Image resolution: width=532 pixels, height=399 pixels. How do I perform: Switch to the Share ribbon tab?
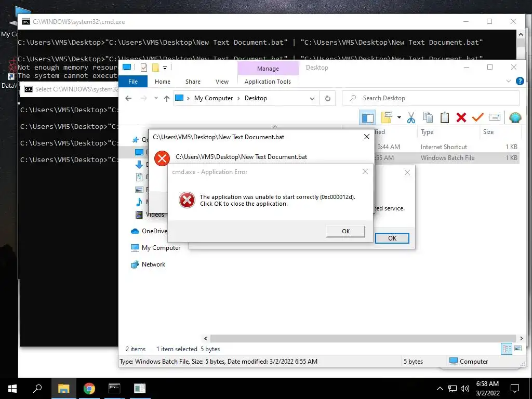coord(193,82)
